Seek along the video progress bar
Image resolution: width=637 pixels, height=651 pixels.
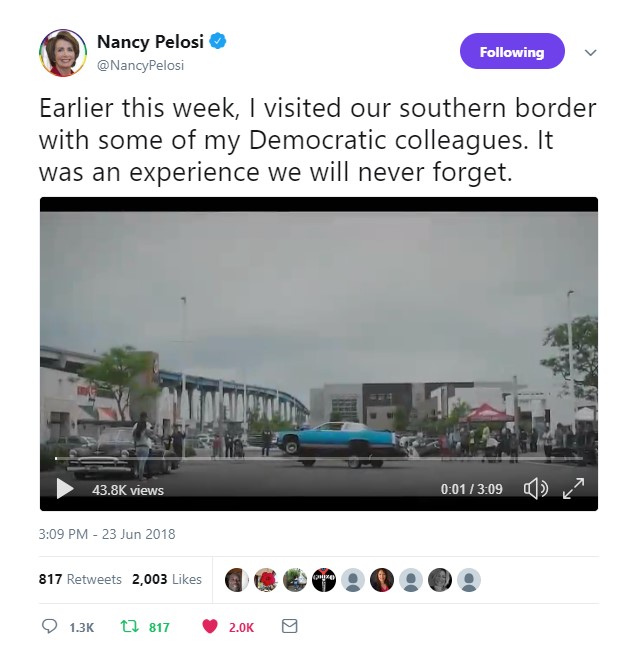pyautogui.click(x=318, y=458)
